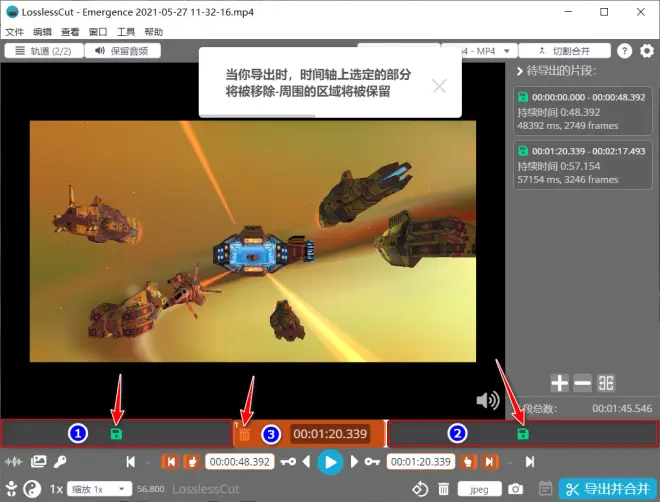
Task: Open help with the question mark icon
Action: (x=624, y=51)
